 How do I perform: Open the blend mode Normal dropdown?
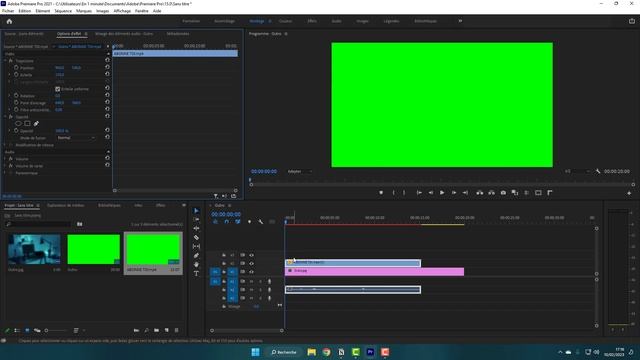[x=76, y=138]
